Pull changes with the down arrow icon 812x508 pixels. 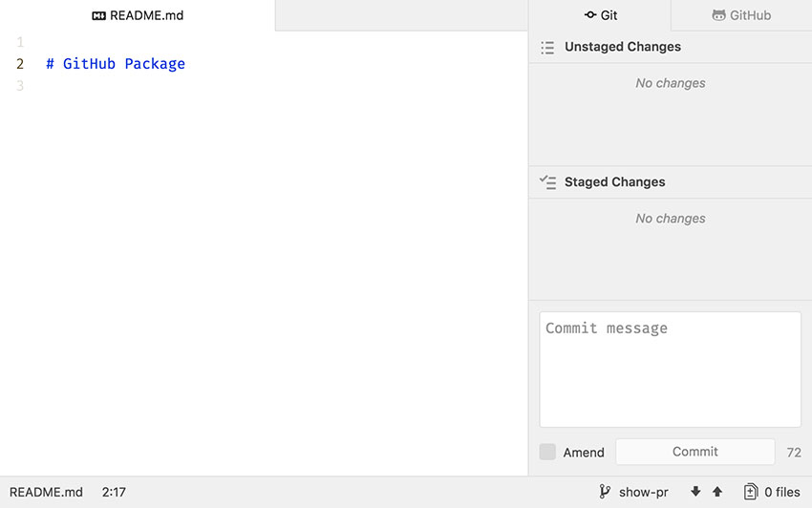click(x=695, y=492)
